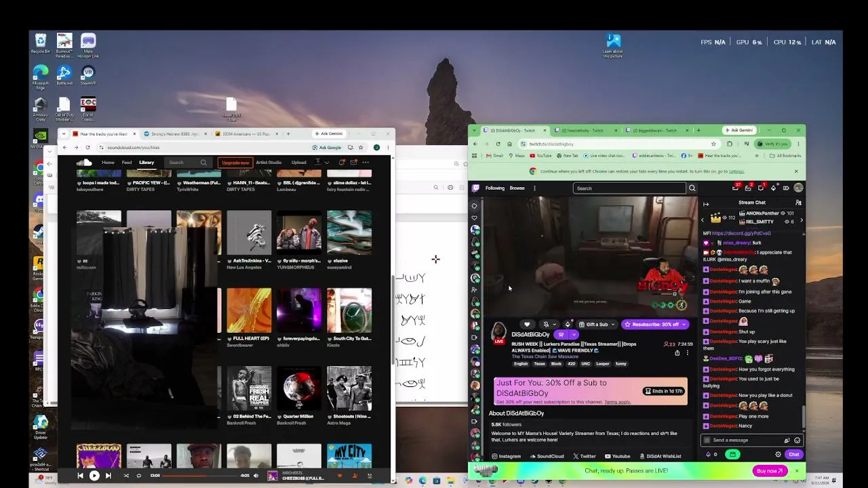Open Twitch whispers icon
The image size is (868, 488).
pyautogui.click(x=761, y=188)
